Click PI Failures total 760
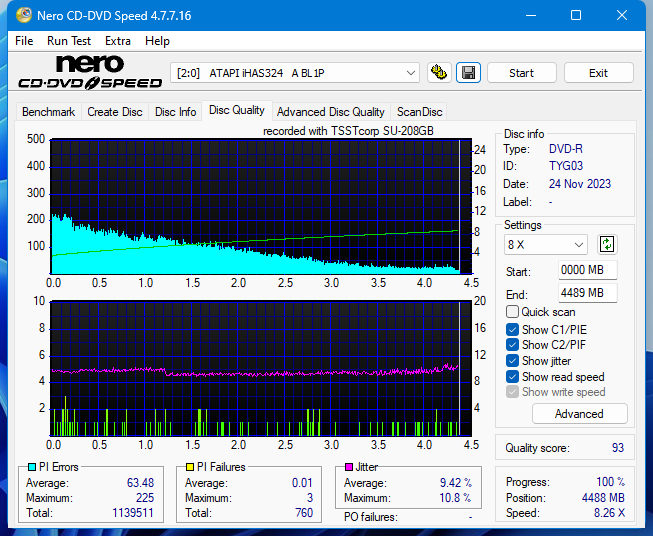 304,513
